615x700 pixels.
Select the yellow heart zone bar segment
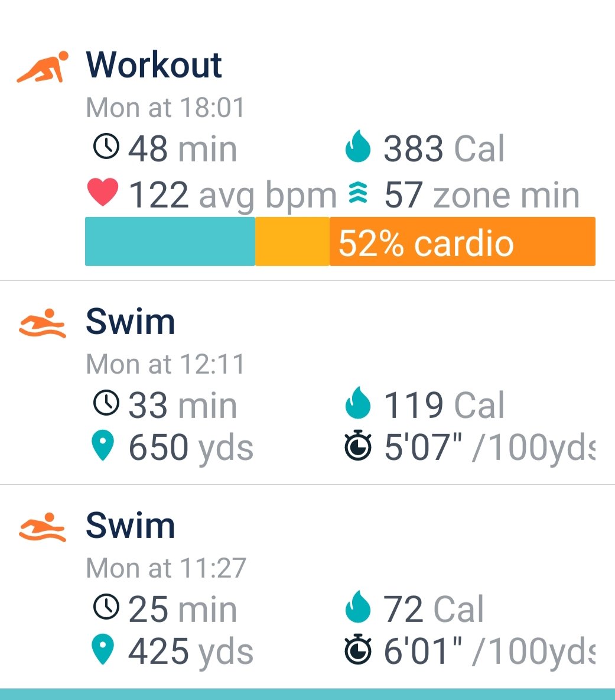(x=292, y=242)
